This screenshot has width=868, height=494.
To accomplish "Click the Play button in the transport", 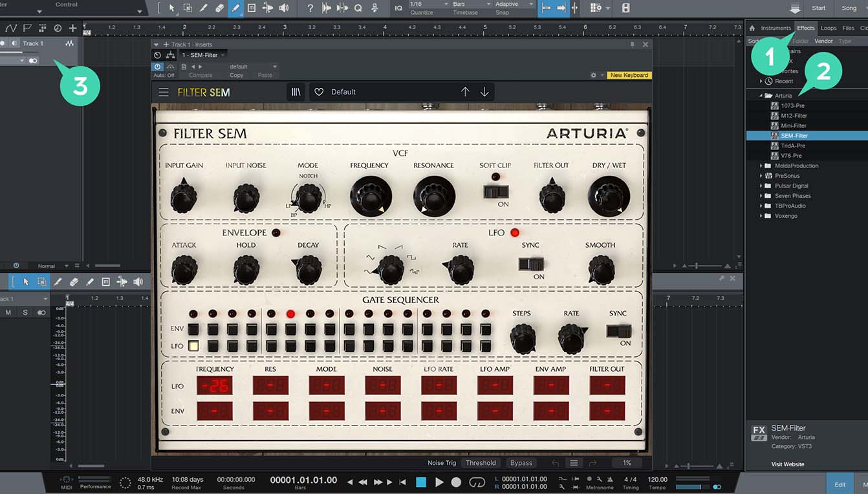I will coord(439,482).
